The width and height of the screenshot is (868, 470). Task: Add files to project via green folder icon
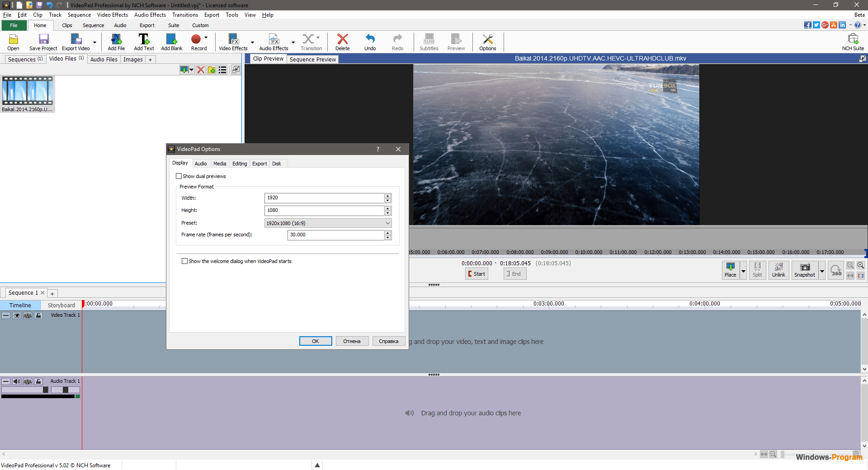(212, 70)
